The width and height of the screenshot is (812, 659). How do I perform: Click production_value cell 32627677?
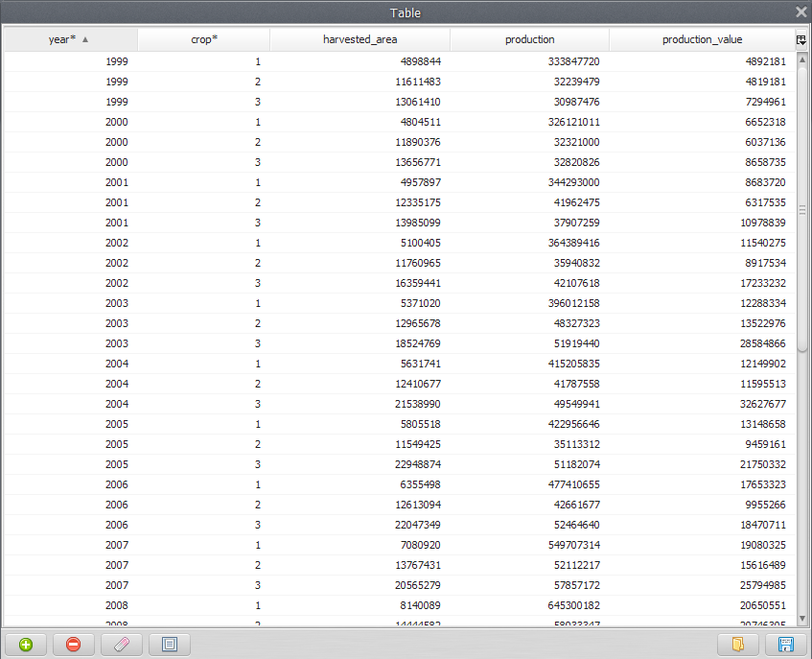(x=756, y=404)
